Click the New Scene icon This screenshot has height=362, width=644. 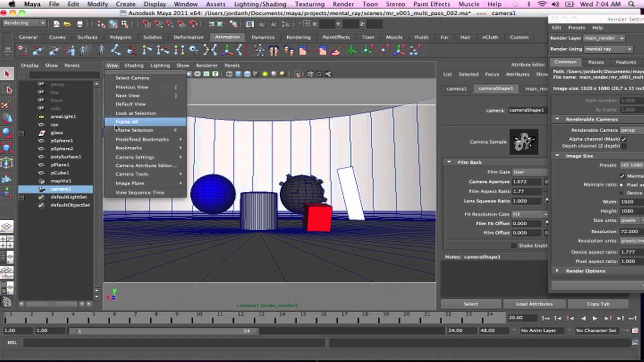point(56,24)
